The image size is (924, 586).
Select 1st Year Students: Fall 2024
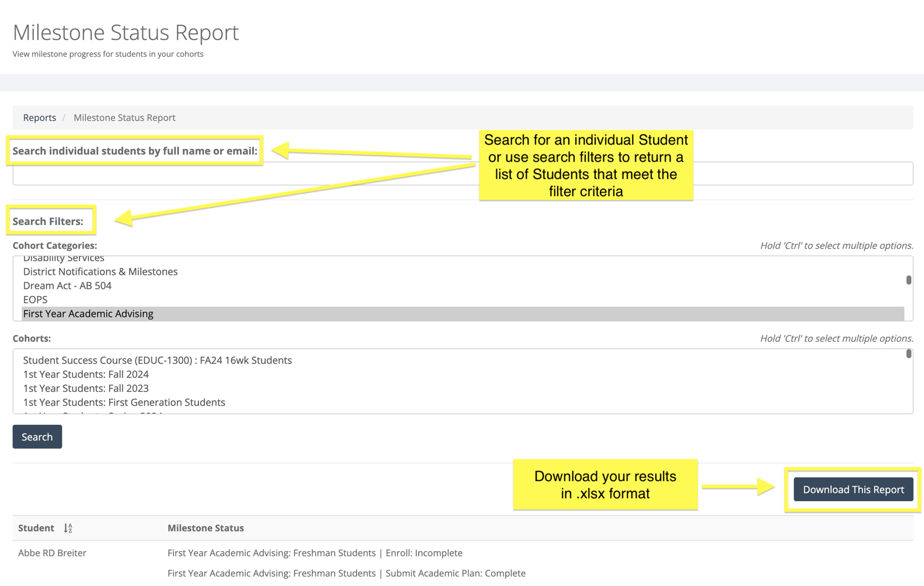85,374
